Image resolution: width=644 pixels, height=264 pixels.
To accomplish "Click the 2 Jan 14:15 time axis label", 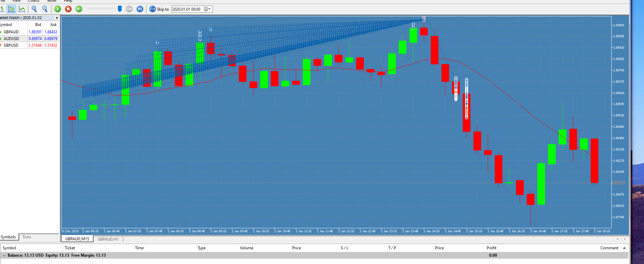I will (x=431, y=231).
